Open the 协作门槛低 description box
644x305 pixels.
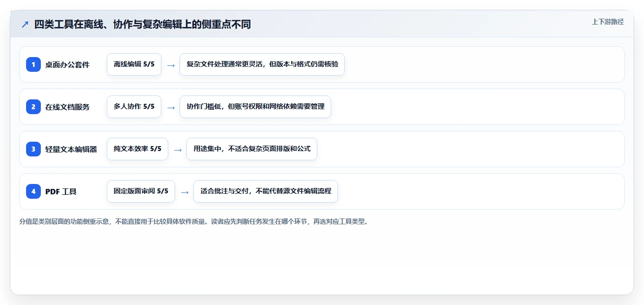pos(255,107)
